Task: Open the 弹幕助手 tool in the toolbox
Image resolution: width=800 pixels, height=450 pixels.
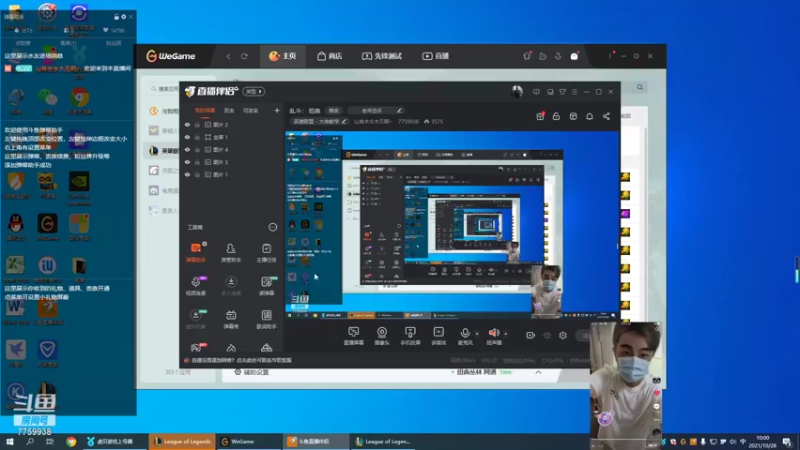Action: (x=196, y=252)
